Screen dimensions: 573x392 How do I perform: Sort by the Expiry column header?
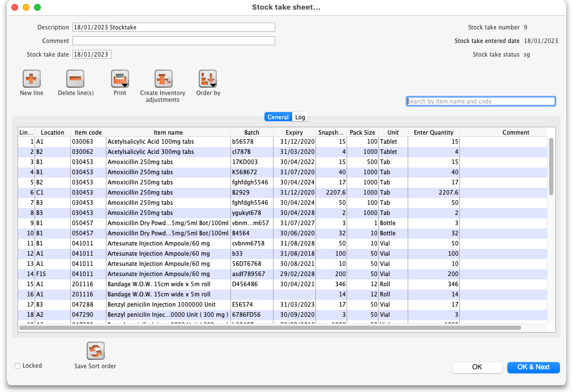click(294, 132)
